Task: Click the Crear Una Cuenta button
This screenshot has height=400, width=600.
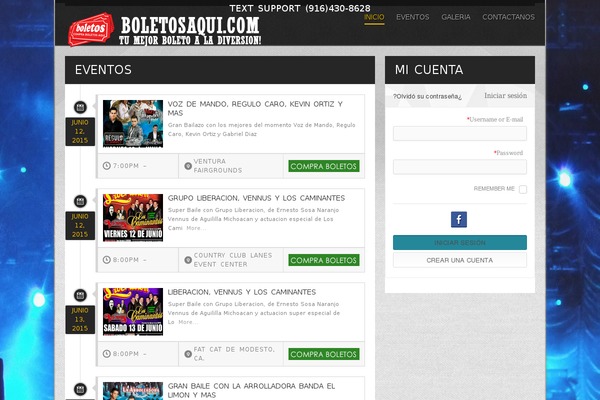Action: click(x=460, y=260)
